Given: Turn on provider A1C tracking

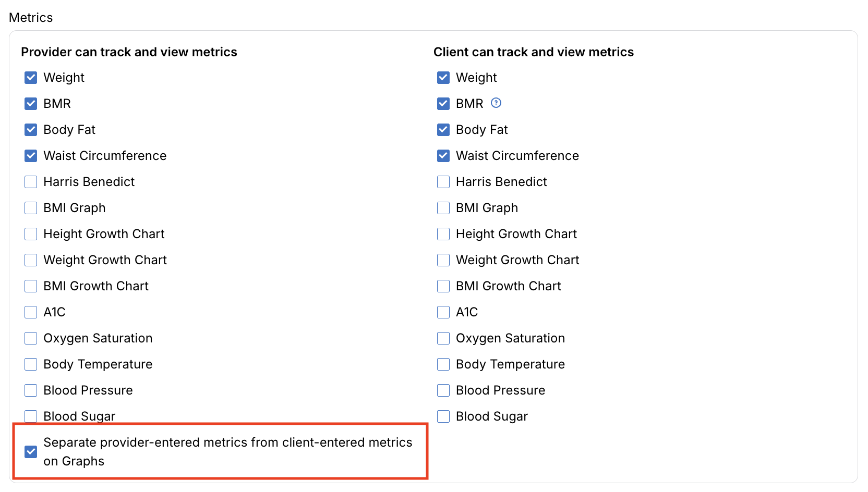Looking at the screenshot, I should click(31, 312).
